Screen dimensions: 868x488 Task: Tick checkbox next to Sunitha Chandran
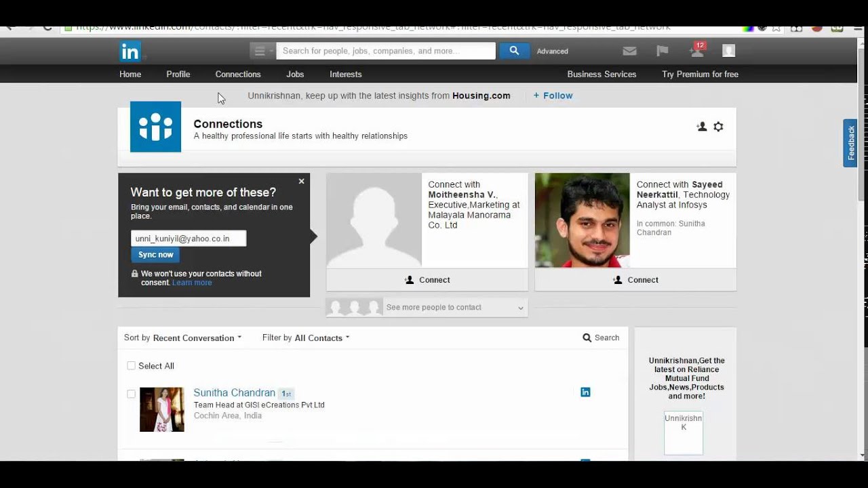(x=131, y=394)
